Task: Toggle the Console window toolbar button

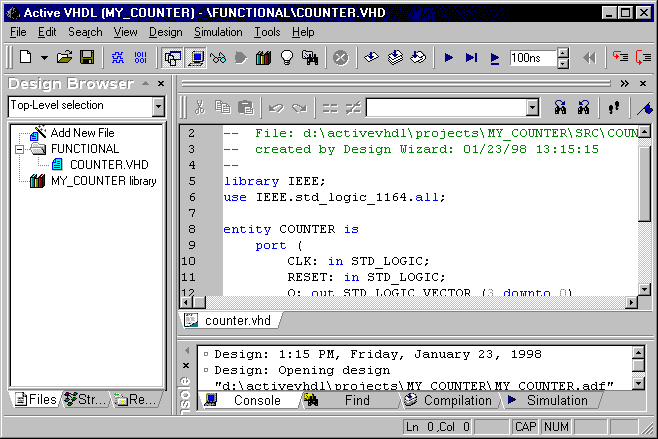Action: 195,58
